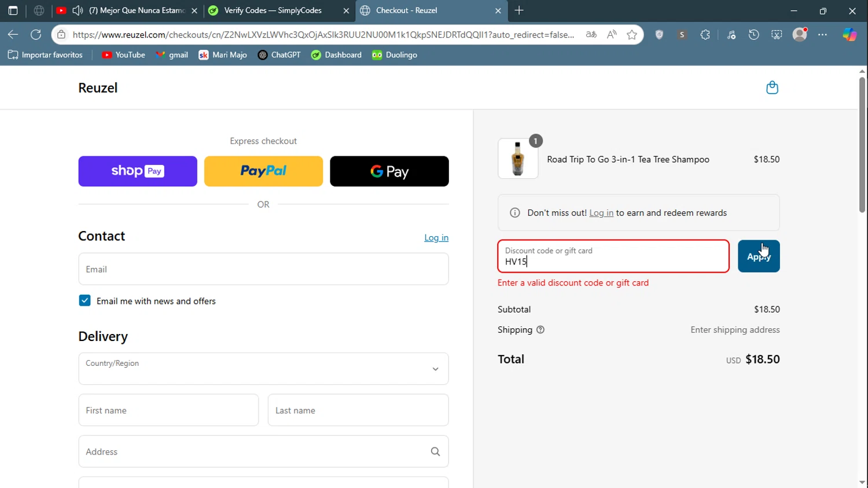The width and height of the screenshot is (868, 488).
Task: Apply the discount code
Action: (x=759, y=256)
